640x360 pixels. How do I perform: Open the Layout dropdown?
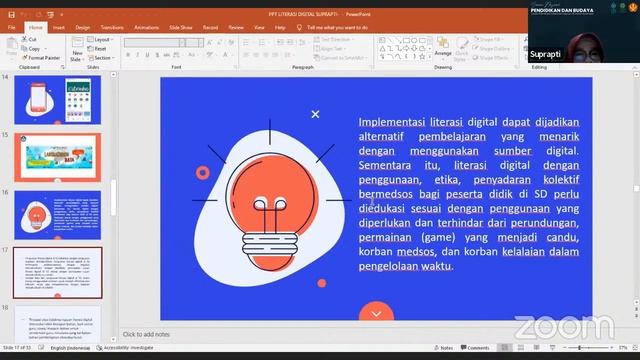(100, 40)
